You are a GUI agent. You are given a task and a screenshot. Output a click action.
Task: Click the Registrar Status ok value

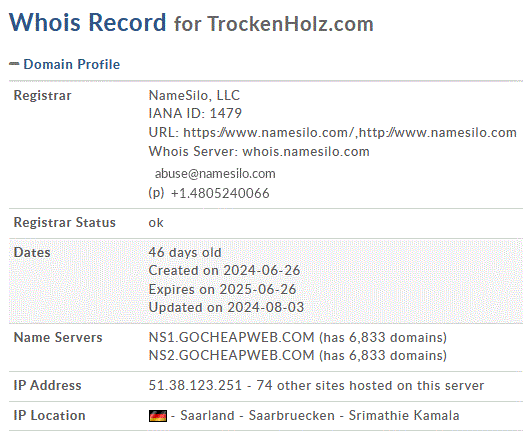coord(156,223)
